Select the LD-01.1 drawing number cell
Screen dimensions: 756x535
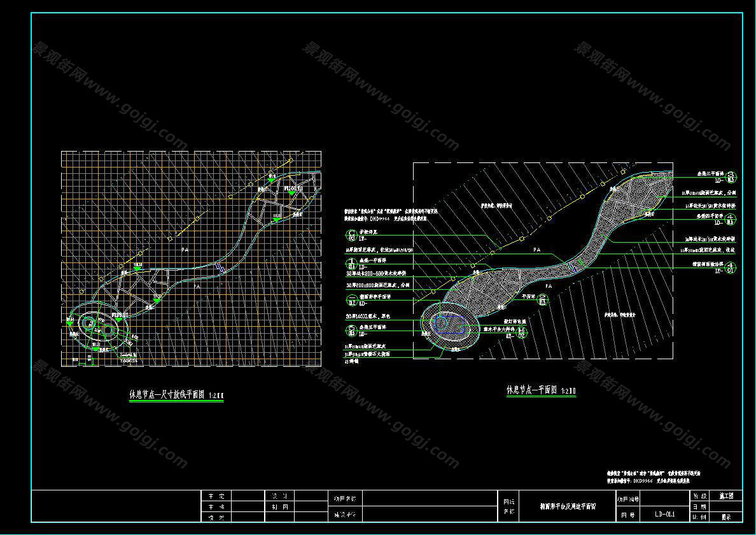664,514
